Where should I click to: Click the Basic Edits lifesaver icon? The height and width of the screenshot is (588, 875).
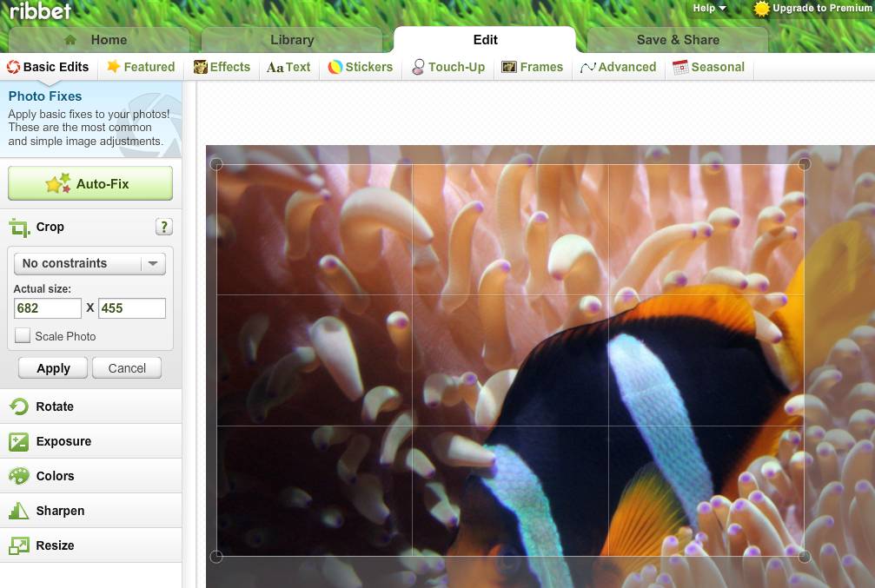pyautogui.click(x=13, y=67)
